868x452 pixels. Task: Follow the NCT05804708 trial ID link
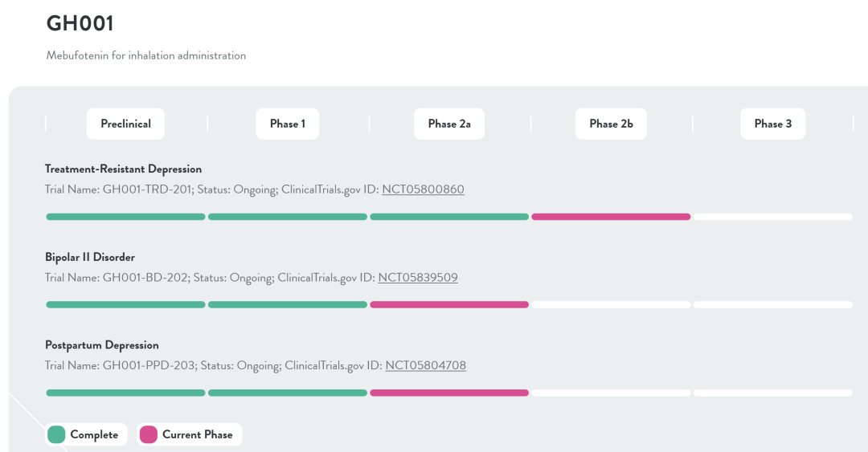(425, 366)
